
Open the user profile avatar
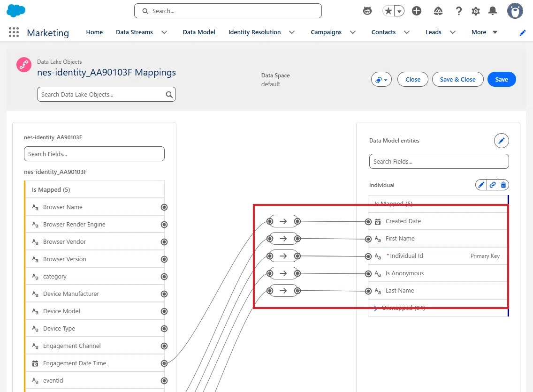515,11
